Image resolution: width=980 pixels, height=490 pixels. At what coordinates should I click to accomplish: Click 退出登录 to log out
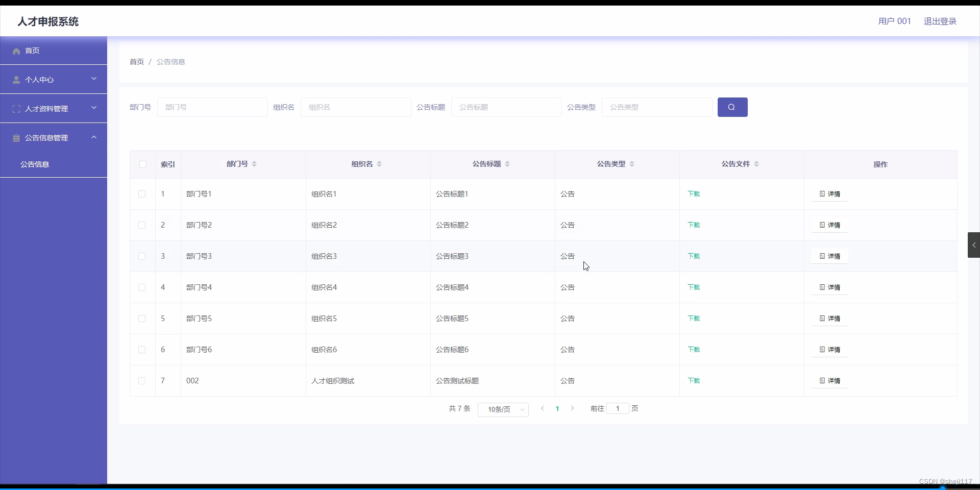pyautogui.click(x=940, y=21)
